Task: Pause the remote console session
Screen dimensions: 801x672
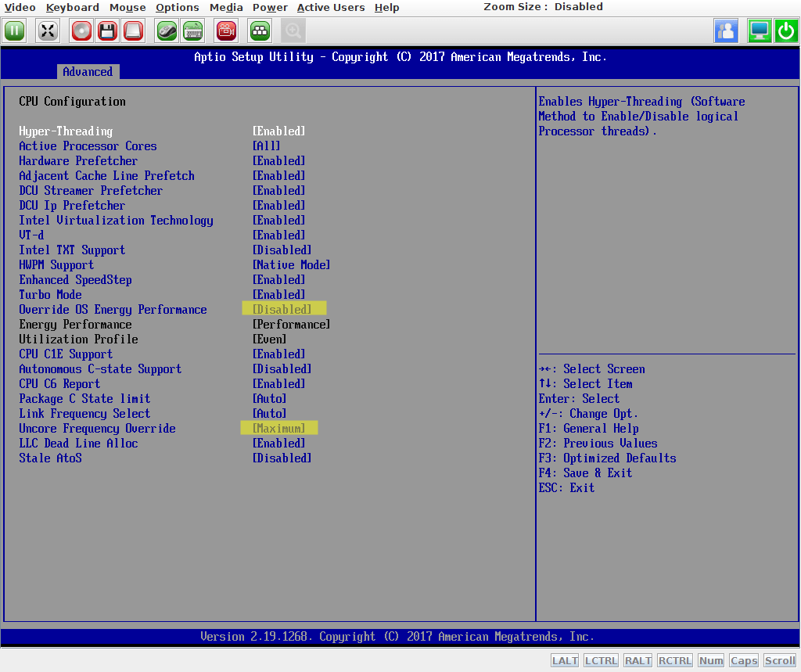Action: pyautogui.click(x=14, y=31)
